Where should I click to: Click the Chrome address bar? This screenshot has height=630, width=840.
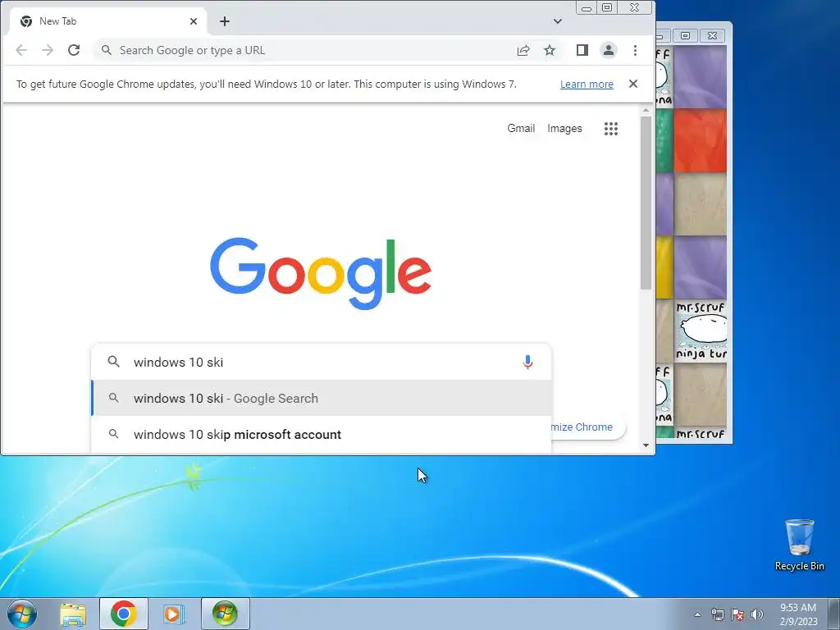(305, 50)
